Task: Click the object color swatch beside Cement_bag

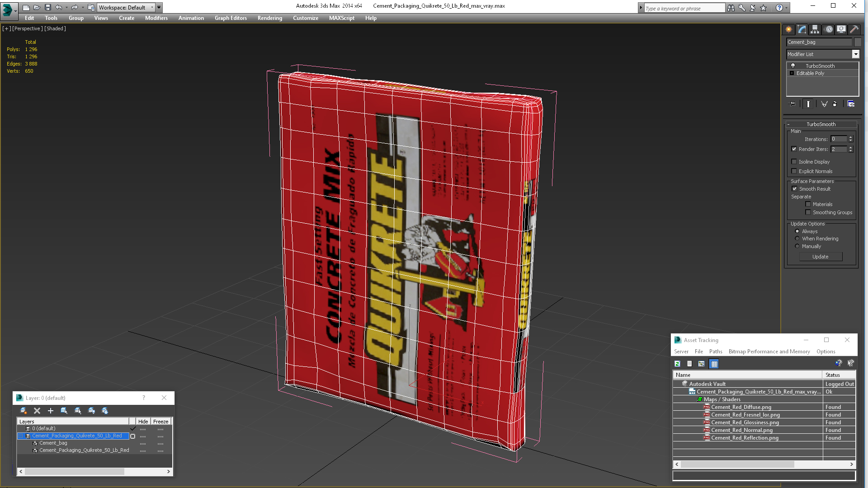Action: [858, 42]
